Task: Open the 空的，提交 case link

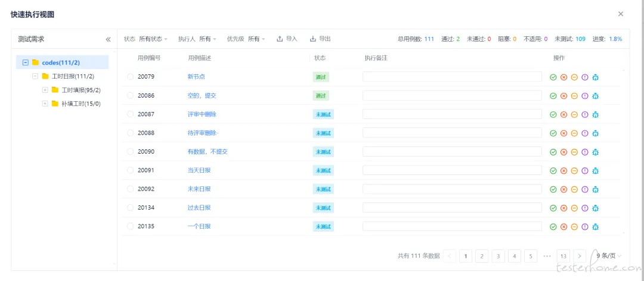Action: coord(202,96)
